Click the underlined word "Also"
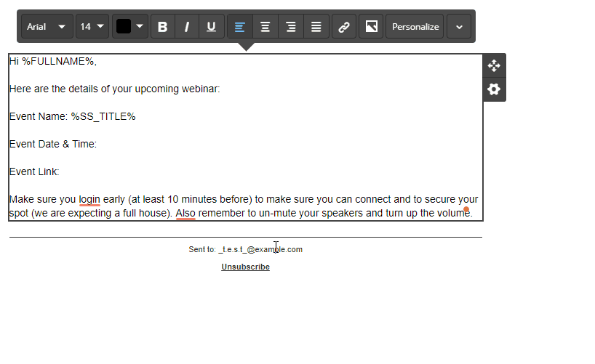This screenshot has height=364, width=595. [x=185, y=213]
